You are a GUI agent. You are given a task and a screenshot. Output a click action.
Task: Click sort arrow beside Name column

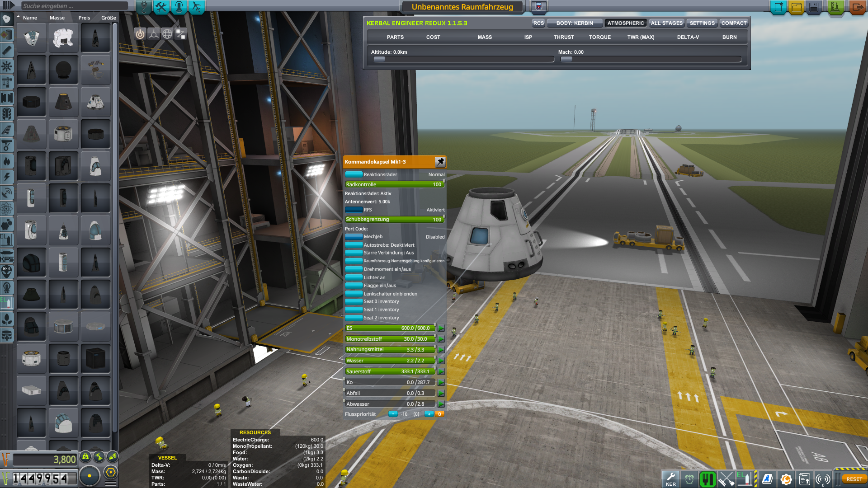pos(19,17)
